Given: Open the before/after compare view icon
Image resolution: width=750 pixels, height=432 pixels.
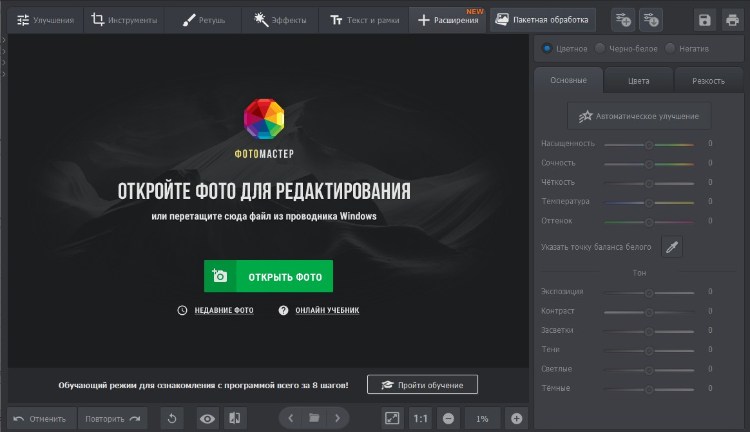Looking at the screenshot, I should point(233,418).
